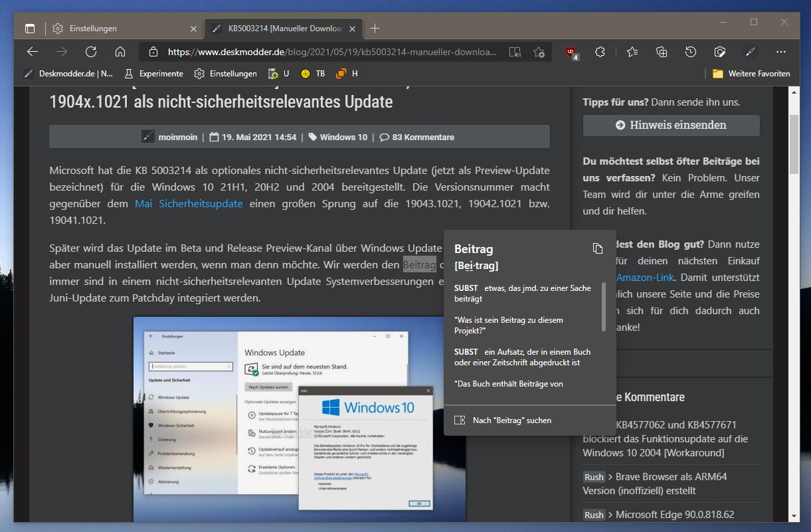Image resolution: width=811 pixels, height=532 pixels.
Task: Expand the Weitere Favoriten folder
Action: 751,74
